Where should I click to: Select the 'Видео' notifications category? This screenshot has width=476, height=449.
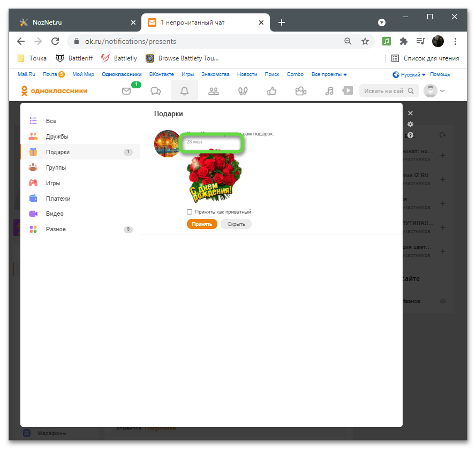(x=80, y=214)
